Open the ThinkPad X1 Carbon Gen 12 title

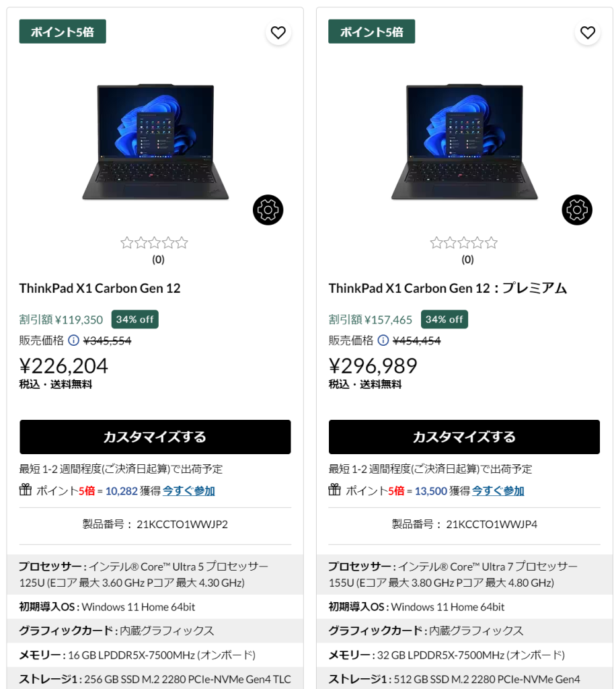coord(100,288)
